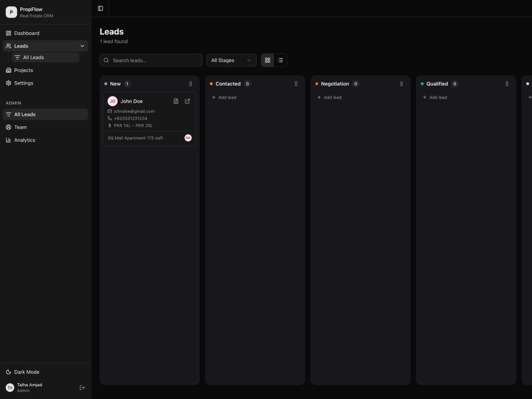Click the Settings gear icon
532x399 pixels.
pos(9,83)
